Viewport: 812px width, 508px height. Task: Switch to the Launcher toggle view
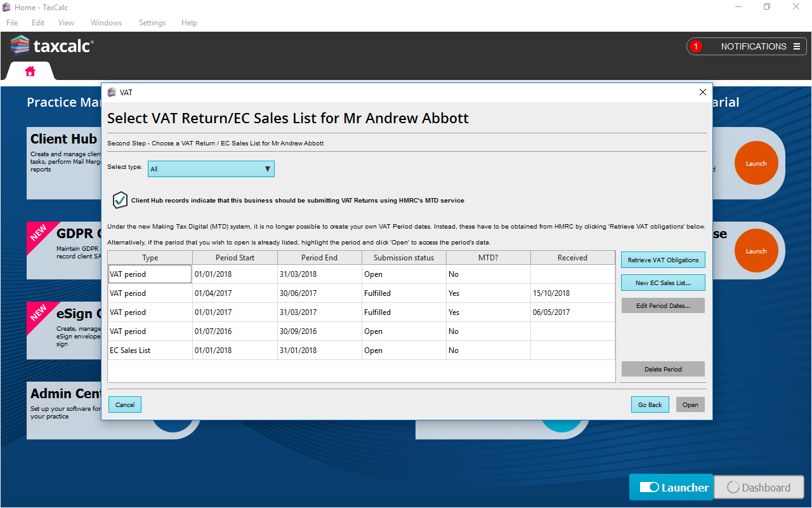coord(671,488)
